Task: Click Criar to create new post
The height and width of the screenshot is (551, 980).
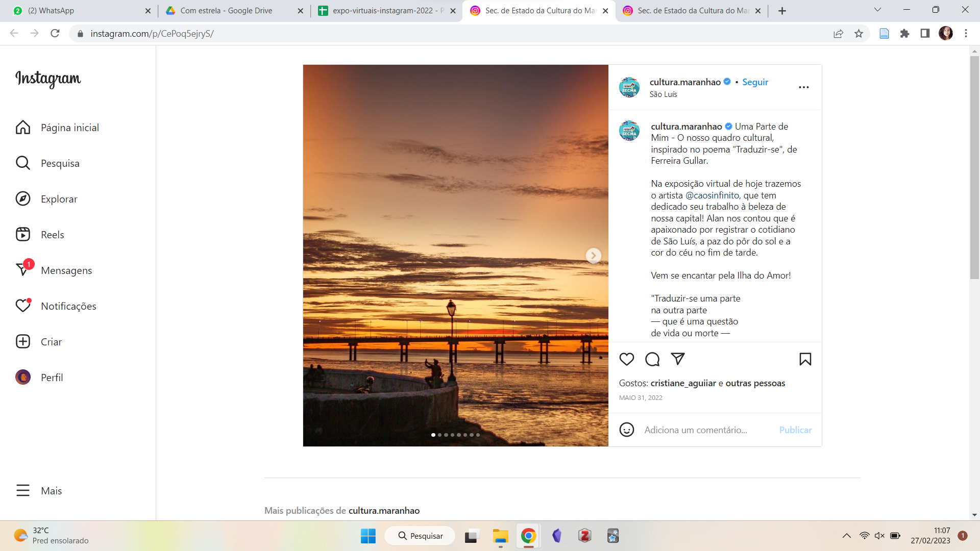Action: [51, 342]
